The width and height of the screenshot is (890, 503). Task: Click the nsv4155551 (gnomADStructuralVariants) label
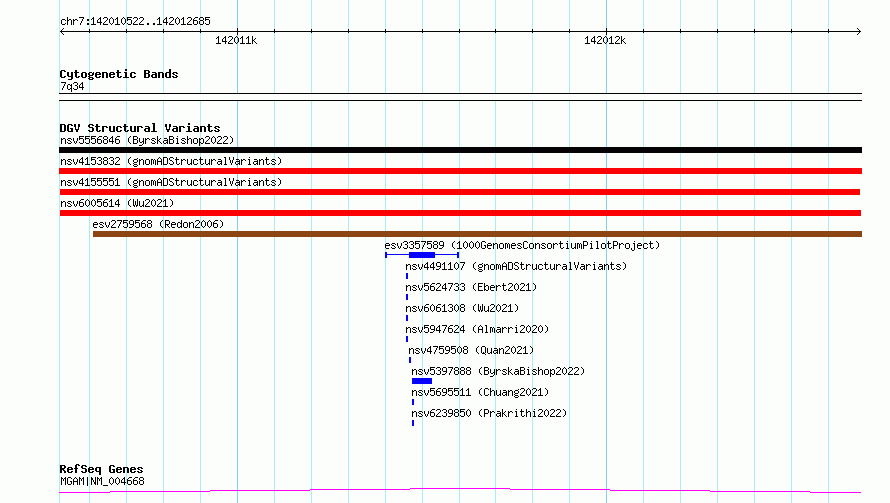tap(171, 182)
